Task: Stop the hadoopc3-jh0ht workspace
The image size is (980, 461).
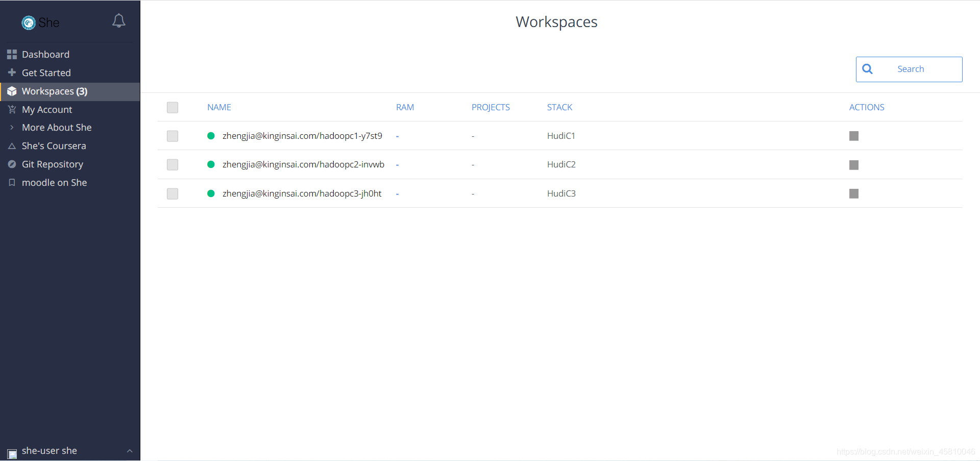Action: (x=854, y=193)
